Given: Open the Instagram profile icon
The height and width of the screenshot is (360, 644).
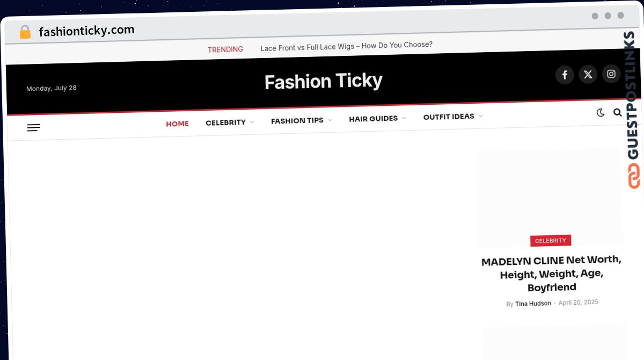Looking at the screenshot, I should pos(611,74).
